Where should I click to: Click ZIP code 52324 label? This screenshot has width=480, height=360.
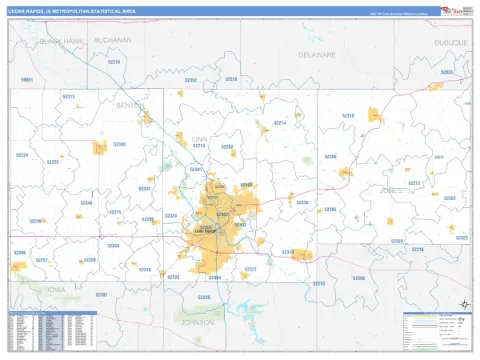click(x=171, y=216)
